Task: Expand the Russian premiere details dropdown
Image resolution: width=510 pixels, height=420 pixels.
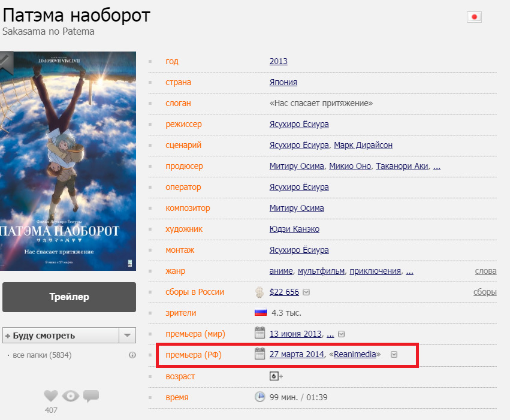Action: click(394, 354)
